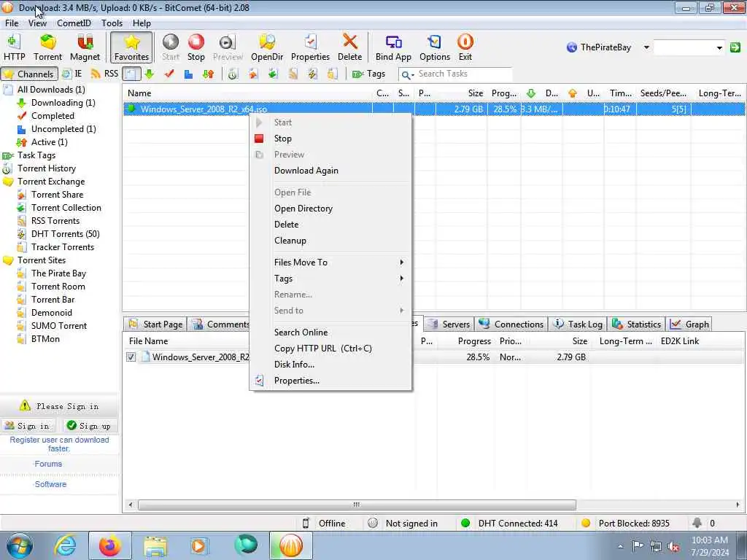Switch to the Task Log tab
The height and width of the screenshot is (560, 747).
[578, 324]
